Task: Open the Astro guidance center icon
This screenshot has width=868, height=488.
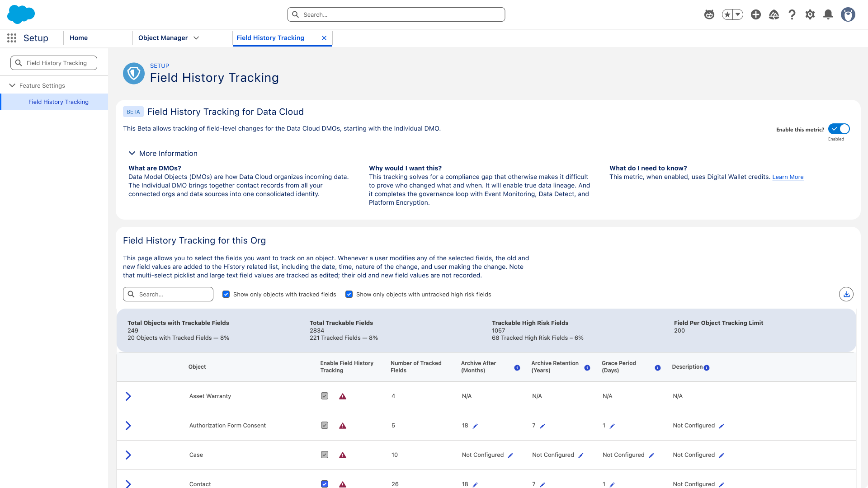Action: pos(709,14)
